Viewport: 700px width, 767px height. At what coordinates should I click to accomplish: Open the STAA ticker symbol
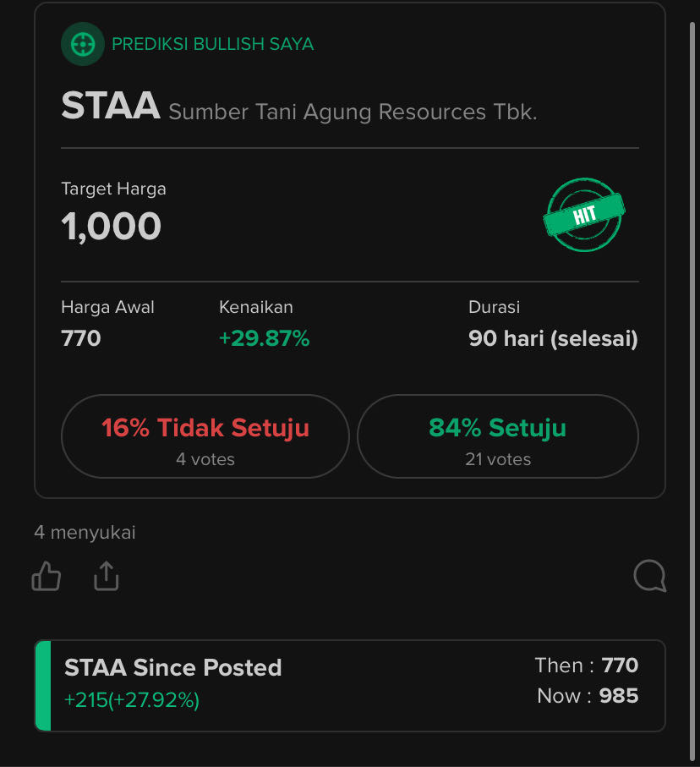coord(111,105)
